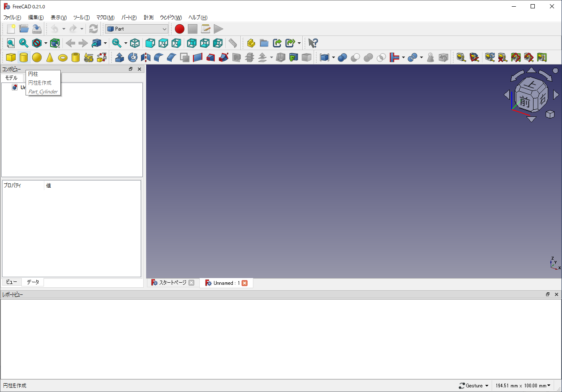Switch to the ビュー property tab
562x392 pixels.
click(x=12, y=282)
